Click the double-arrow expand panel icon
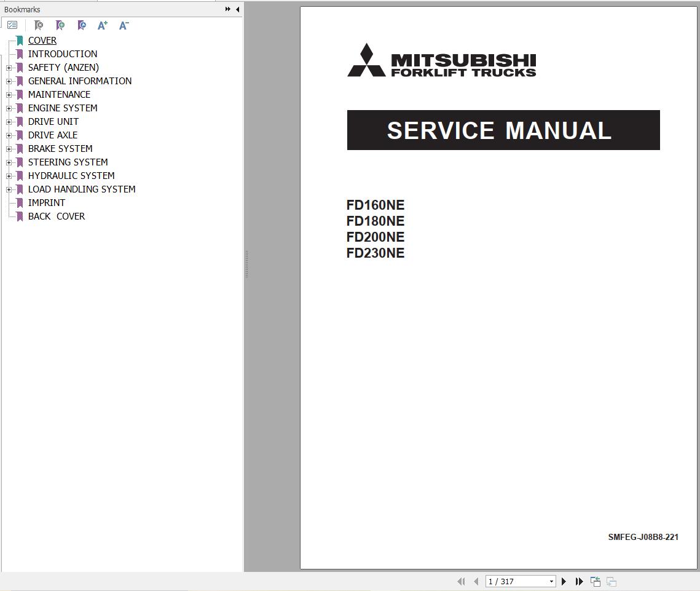This screenshot has height=591, width=700. (x=227, y=9)
